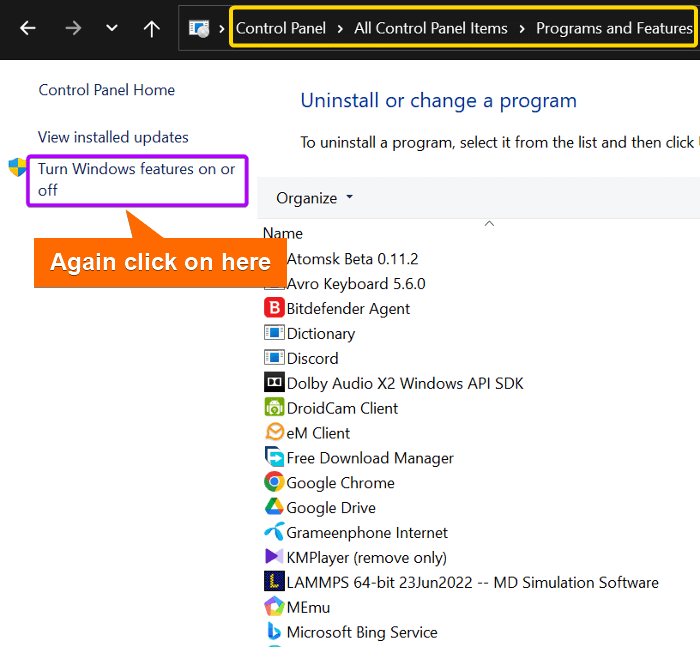The height and width of the screenshot is (647, 700).
Task: Select All Control Panel Items in the breadcrumb
Action: 431,28
